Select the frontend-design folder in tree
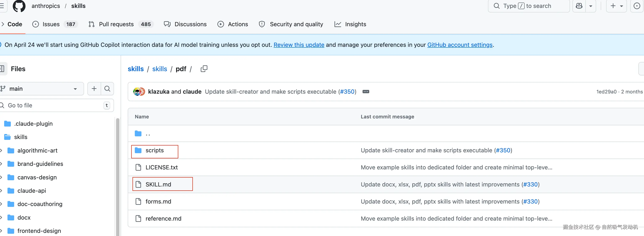The image size is (644, 236). 39,231
